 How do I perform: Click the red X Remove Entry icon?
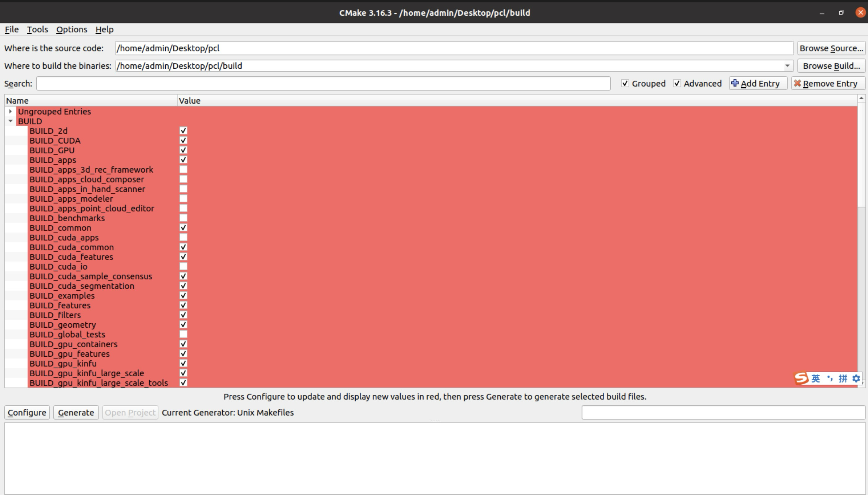click(x=797, y=83)
